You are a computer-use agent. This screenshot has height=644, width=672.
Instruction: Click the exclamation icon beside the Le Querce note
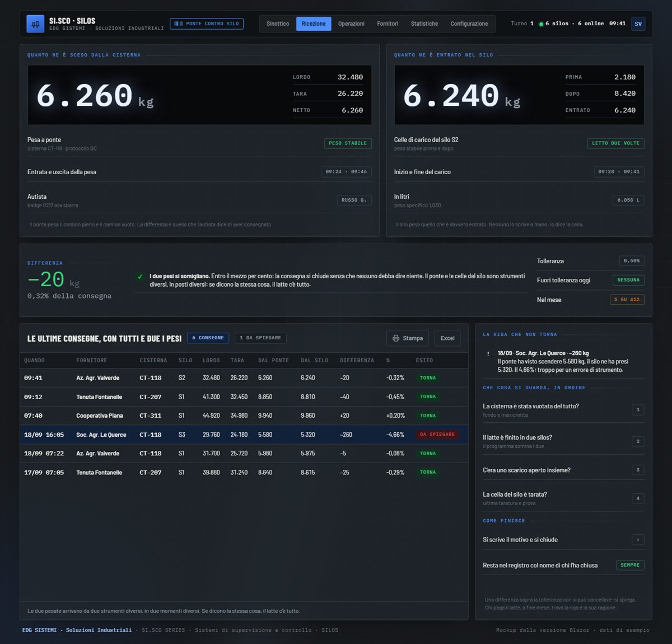tap(488, 354)
